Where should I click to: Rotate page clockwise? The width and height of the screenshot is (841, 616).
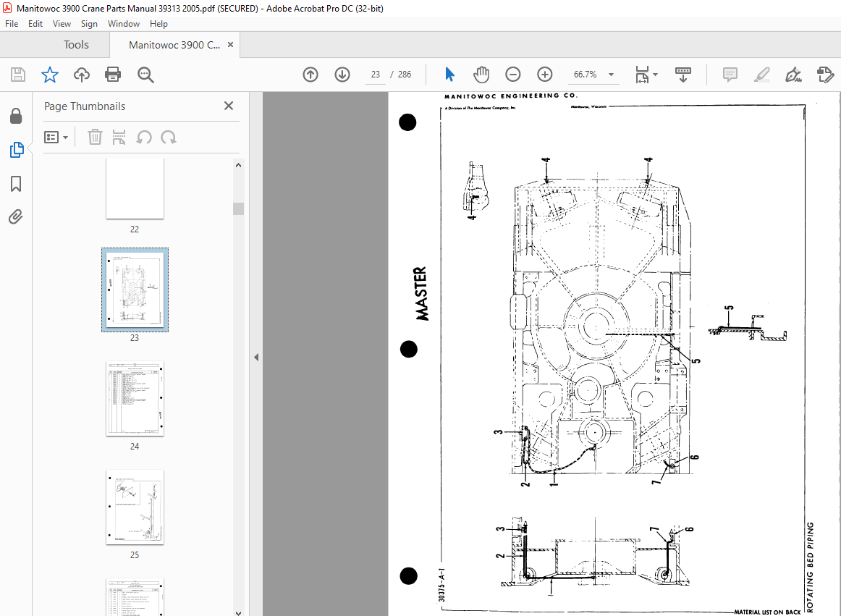tap(169, 138)
